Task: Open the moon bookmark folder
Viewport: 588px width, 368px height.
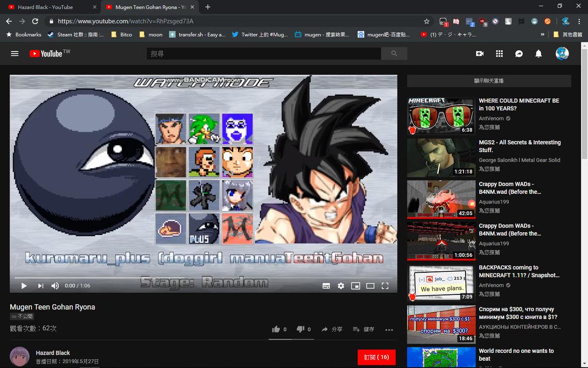Action: pyautogui.click(x=151, y=34)
